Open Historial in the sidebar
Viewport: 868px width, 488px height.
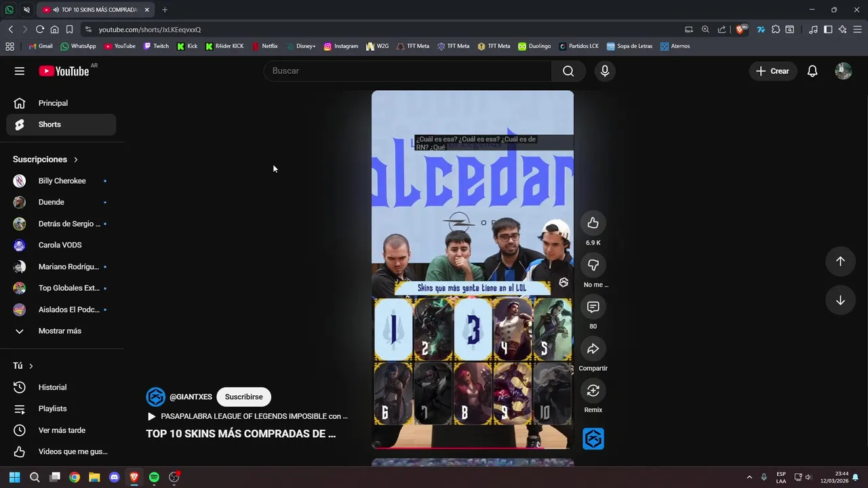click(61, 387)
